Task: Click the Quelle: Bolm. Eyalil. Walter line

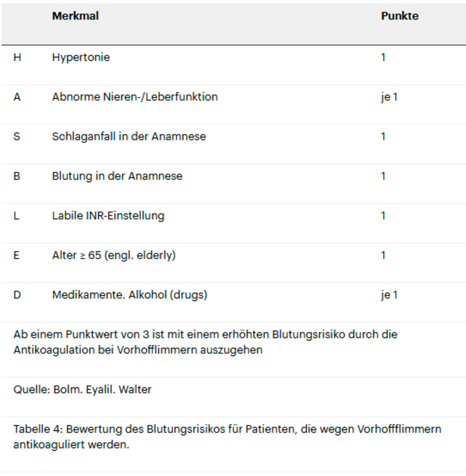Action: pyautogui.click(x=82, y=390)
